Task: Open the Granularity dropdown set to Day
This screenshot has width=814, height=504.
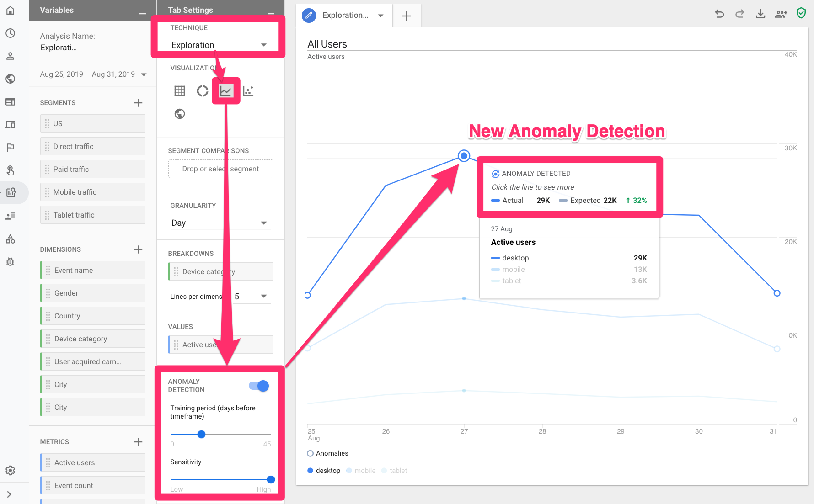Action: click(x=220, y=223)
